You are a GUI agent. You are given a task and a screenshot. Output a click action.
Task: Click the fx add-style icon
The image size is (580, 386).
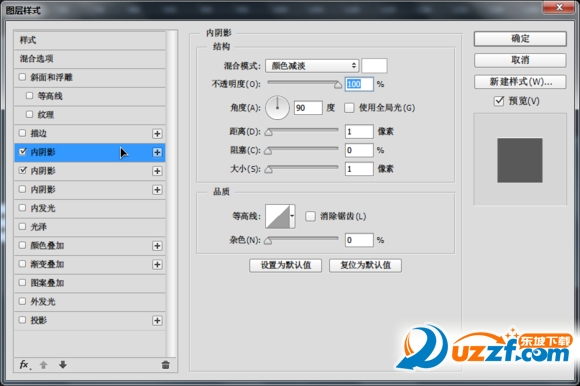coord(25,365)
